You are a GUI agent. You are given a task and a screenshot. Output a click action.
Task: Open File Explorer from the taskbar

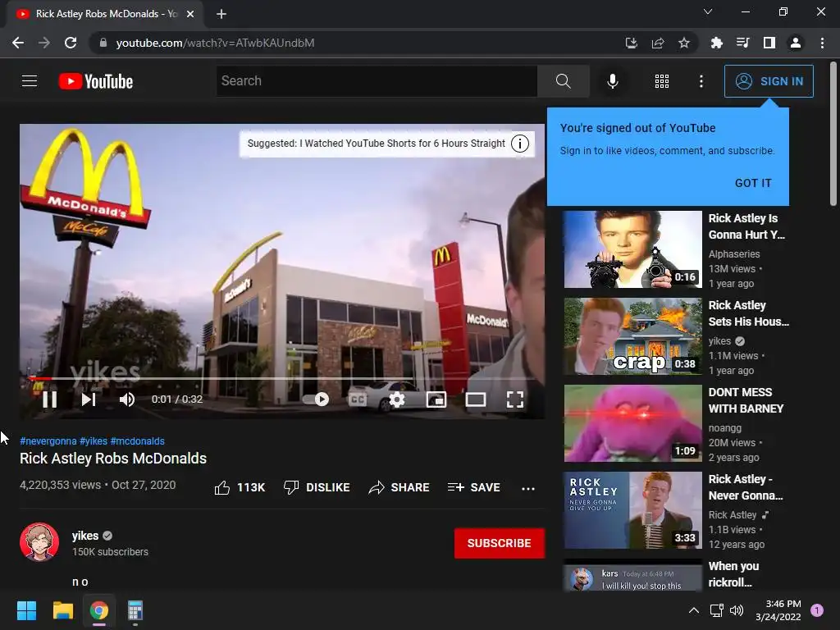63,610
